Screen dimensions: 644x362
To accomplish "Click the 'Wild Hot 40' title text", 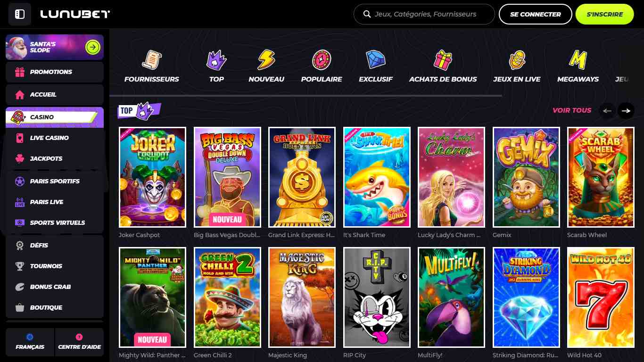I will [x=585, y=355].
